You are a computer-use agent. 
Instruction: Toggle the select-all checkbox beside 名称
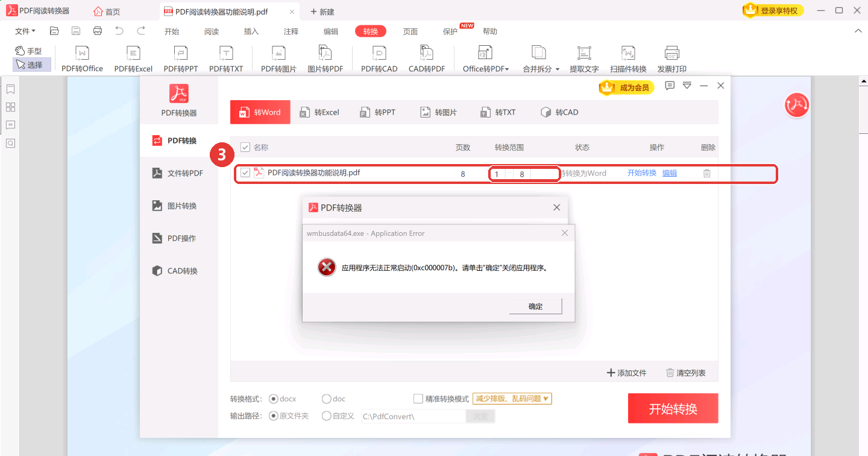[x=245, y=147]
